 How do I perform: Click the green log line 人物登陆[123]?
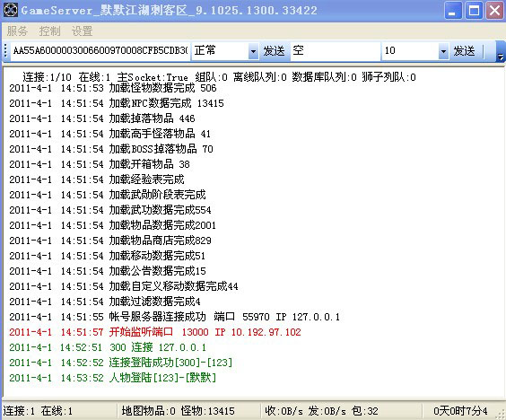[x=112, y=378]
